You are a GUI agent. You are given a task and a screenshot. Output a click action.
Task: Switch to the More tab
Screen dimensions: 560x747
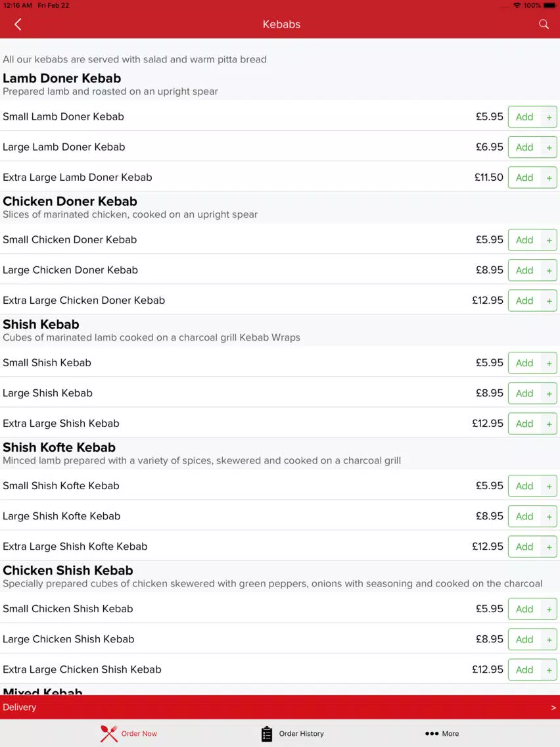442,734
